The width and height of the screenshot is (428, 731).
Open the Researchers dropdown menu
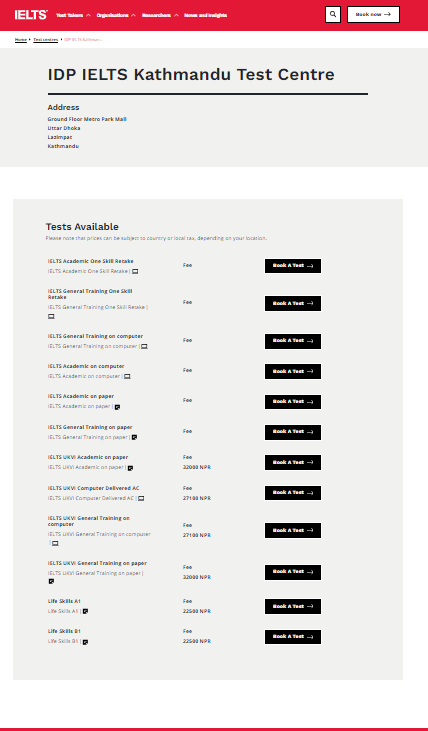pos(160,15)
